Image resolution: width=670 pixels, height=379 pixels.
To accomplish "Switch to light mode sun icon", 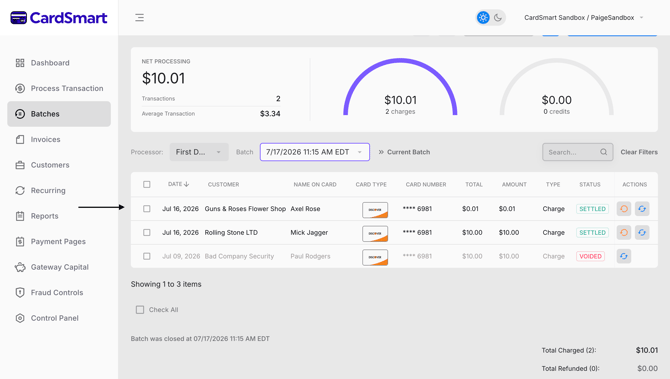I will [x=483, y=18].
